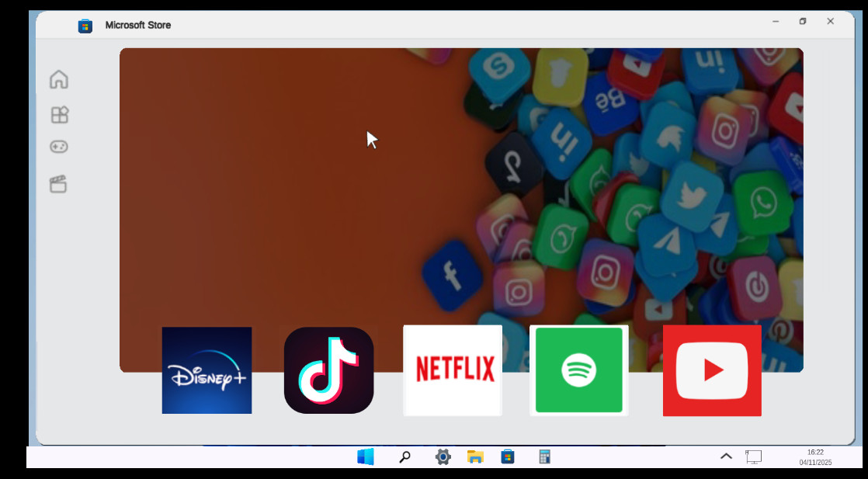
Task: Click the Microsoft Store logo in the title bar
Action: pos(84,25)
